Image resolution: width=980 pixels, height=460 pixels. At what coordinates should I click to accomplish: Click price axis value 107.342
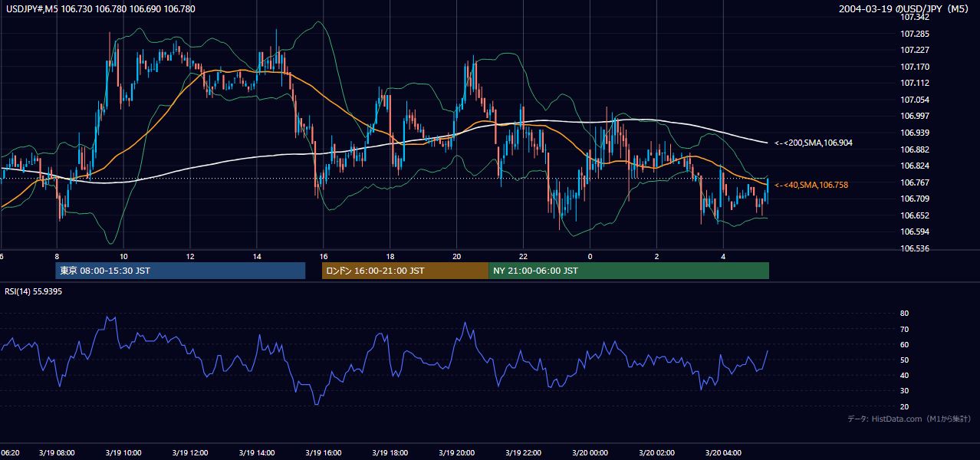click(x=915, y=18)
